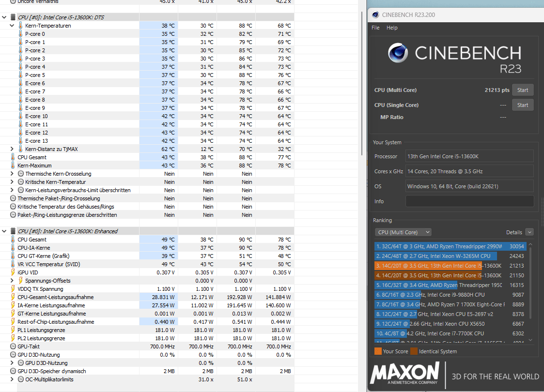Viewport: 544px width, 392px height.
Task: Click the OS field showing Windows 10
Action: click(x=469, y=186)
